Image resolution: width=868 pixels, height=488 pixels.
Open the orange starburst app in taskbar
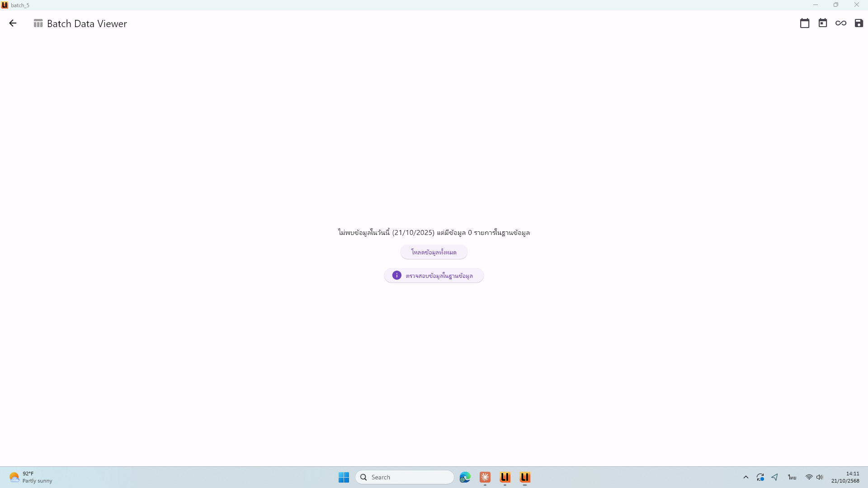pyautogui.click(x=485, y=477)
